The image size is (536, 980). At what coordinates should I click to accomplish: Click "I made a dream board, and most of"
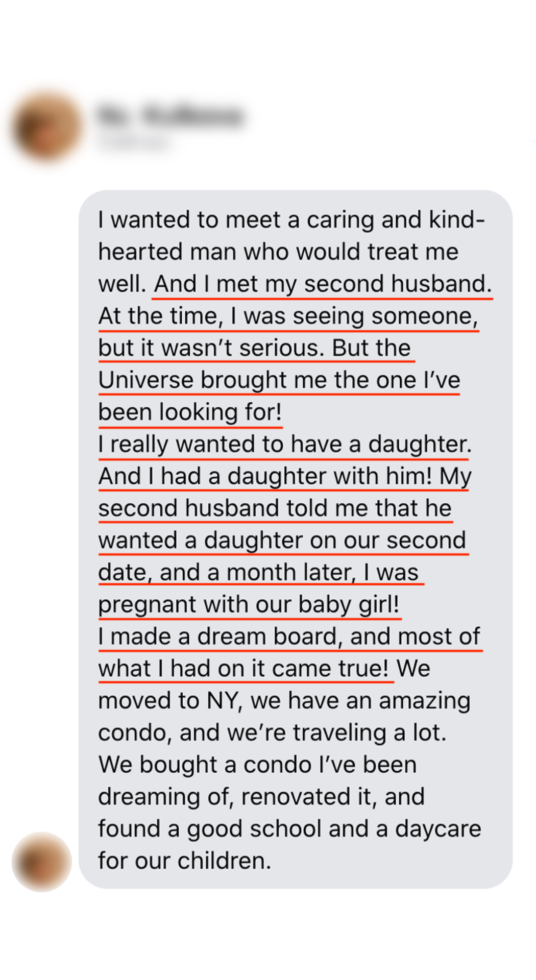point(289,637)
